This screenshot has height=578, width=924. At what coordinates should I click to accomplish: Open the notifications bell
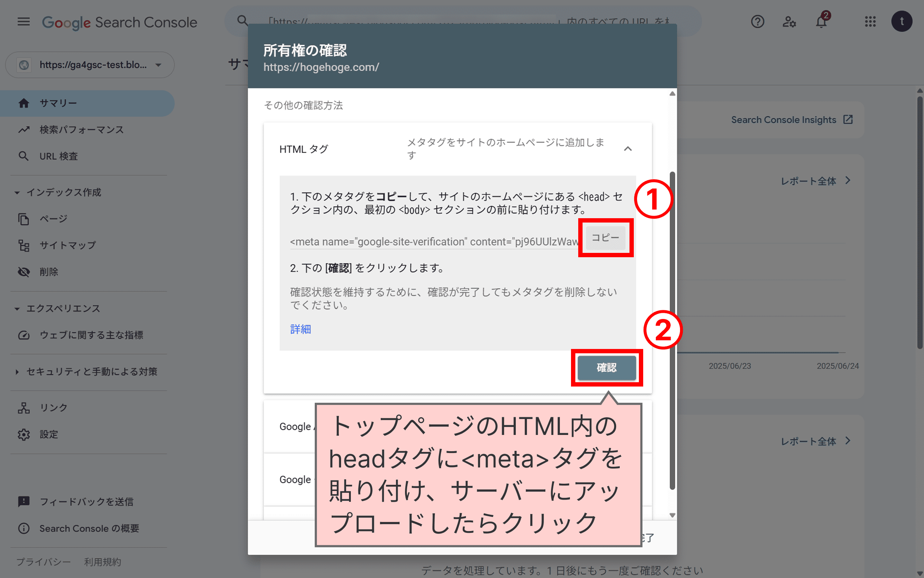click(821, 21)
